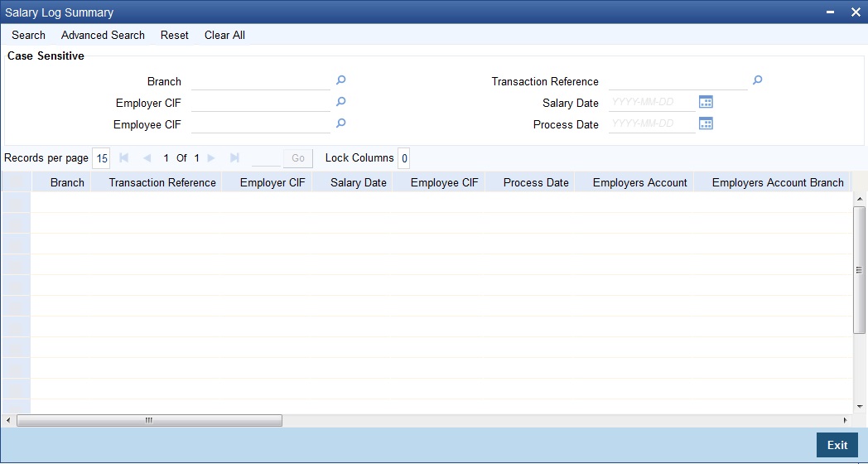The height and width of the screenshot is (464, 868).
Task: Click the vertical scrollbar thumb
Action: pyautogui.click(x=859, y=270)
